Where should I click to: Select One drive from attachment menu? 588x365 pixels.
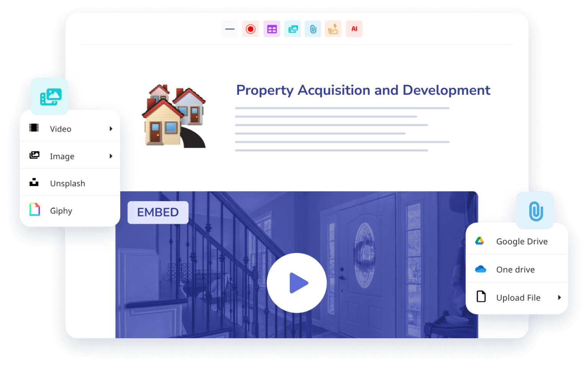pyautogui.click(x=515, y=270)
